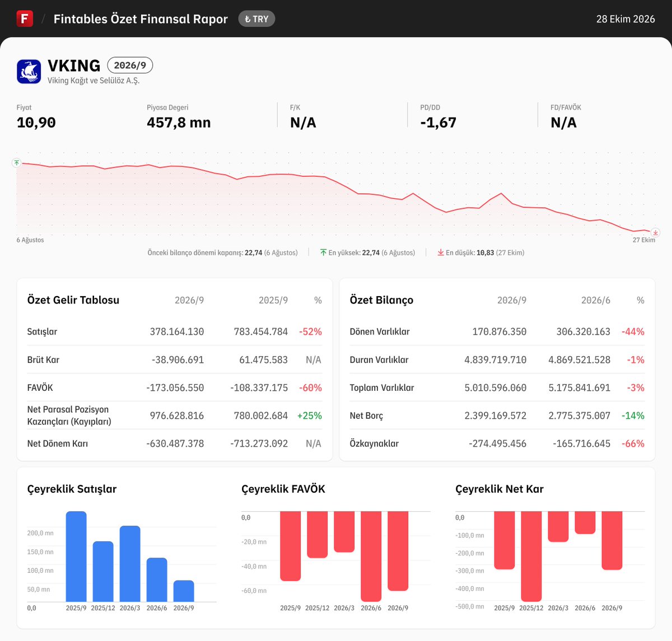The width and height of the screenshot is (672, 641).
Task: Click the 2026/9 bar in Çeyreklik Satışlar
Action: pos(184,591)
